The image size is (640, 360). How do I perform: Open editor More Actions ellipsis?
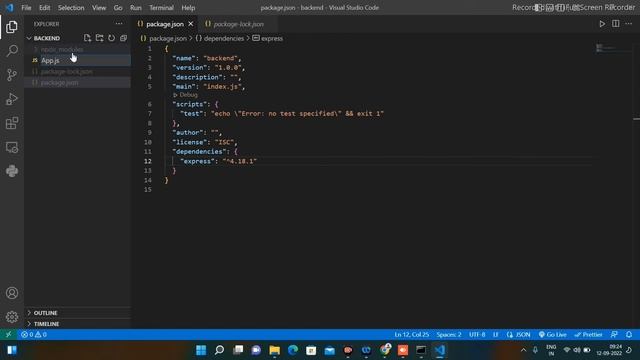pos(629,24)
